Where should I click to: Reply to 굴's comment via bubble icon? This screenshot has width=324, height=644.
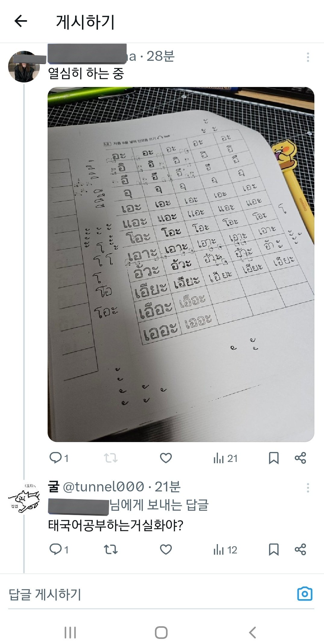point(59,550)
